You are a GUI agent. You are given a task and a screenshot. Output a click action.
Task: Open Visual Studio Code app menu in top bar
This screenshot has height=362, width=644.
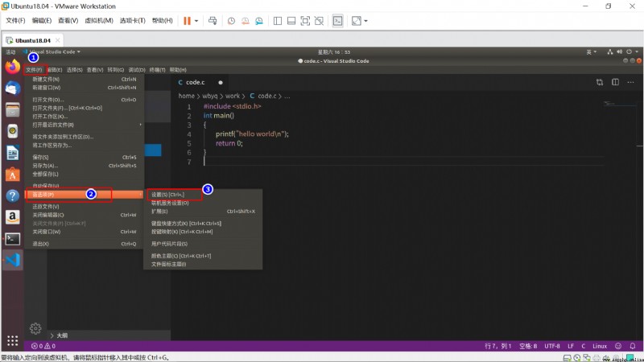pyautogui.click(x=54, y=51)
